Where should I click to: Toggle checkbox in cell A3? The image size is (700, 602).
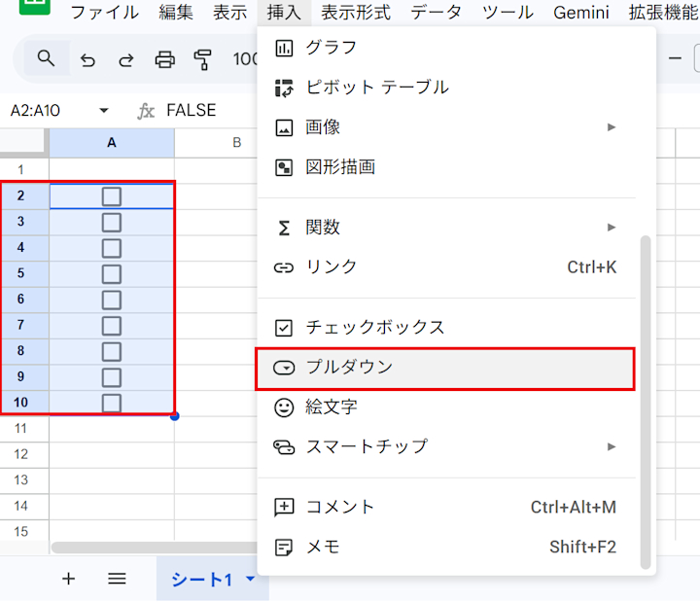coord(112,223)
